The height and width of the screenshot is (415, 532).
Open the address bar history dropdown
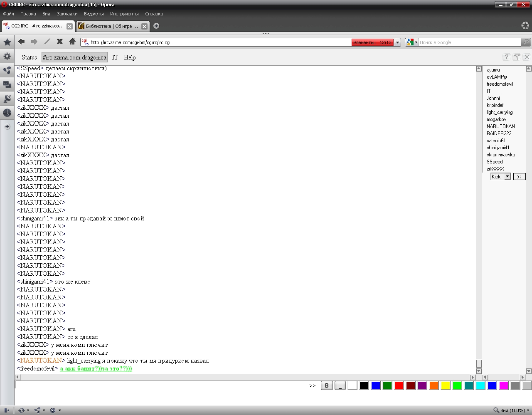tap(398, 42)
